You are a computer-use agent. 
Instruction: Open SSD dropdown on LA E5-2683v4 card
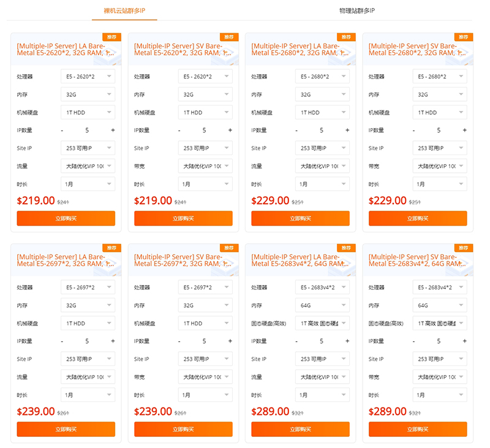point(322,323)
